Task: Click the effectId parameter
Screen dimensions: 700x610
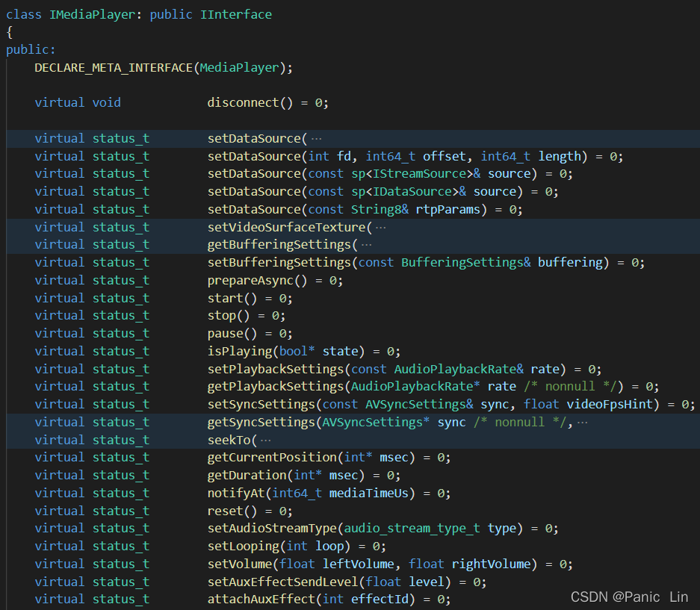Action: tap(380, 600)
